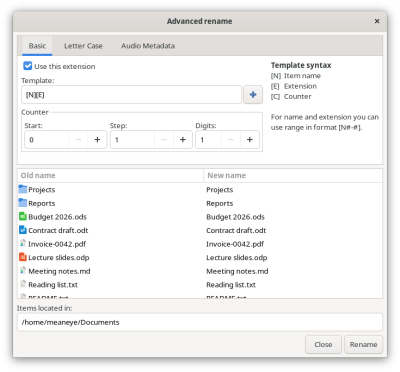
Task: Click the Reports folder icon
Action: pos(23,203)
